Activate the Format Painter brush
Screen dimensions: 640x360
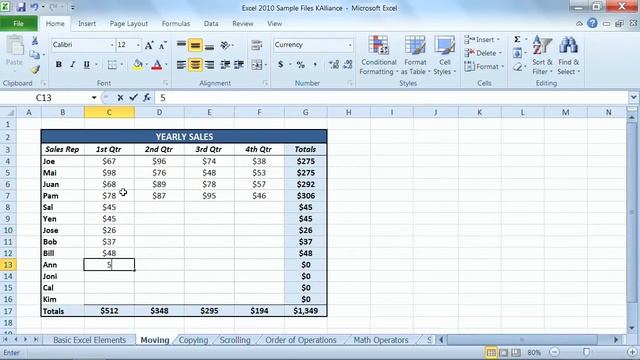35,69
